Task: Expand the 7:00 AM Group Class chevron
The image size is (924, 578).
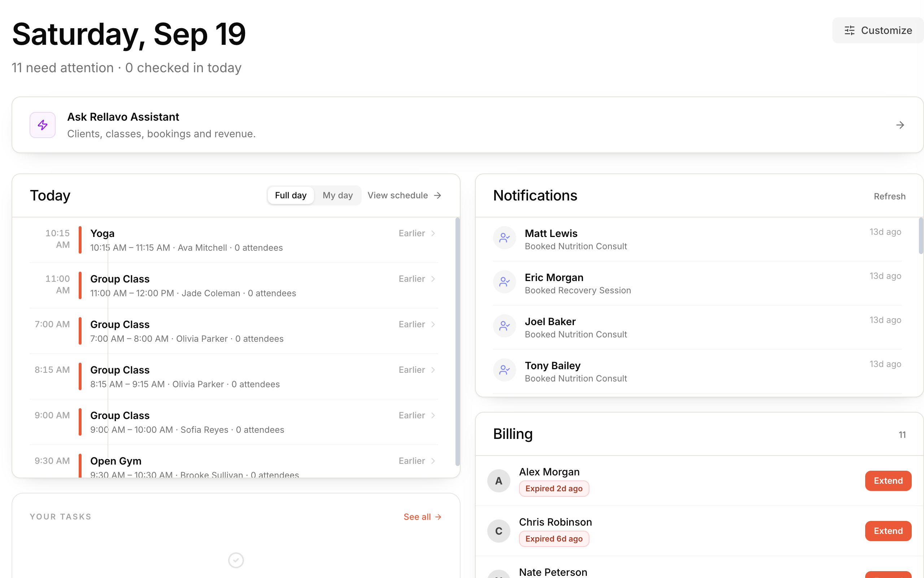Action: click(433, 324)
